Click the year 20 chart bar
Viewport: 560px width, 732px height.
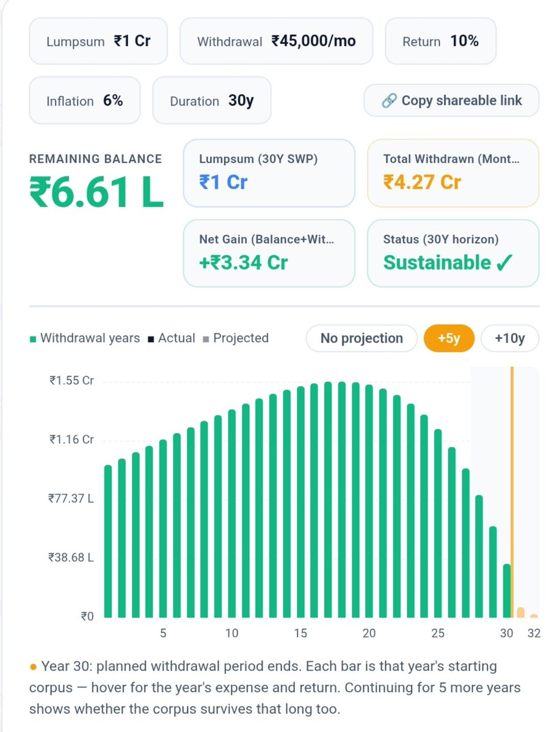point(369,501)
